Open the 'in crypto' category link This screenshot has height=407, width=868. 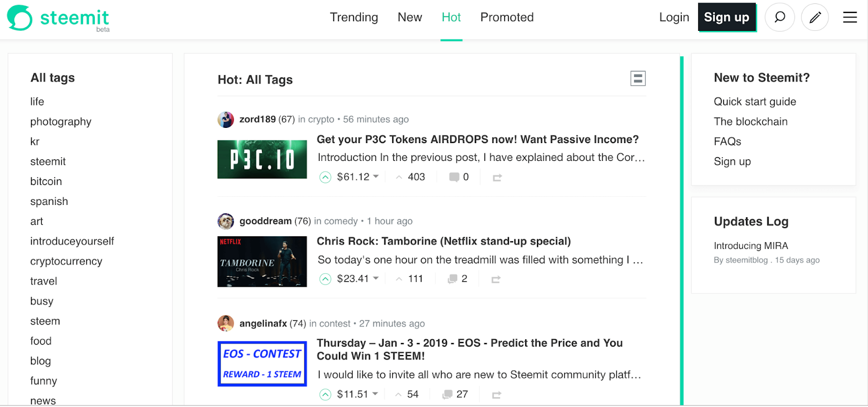coord(316,119)
